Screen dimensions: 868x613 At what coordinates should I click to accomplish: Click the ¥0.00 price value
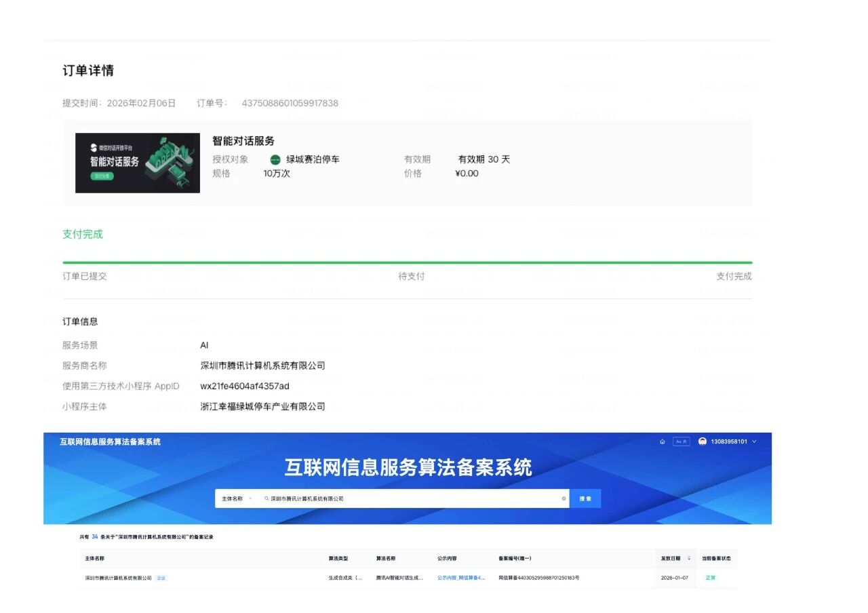coord(467,173)
